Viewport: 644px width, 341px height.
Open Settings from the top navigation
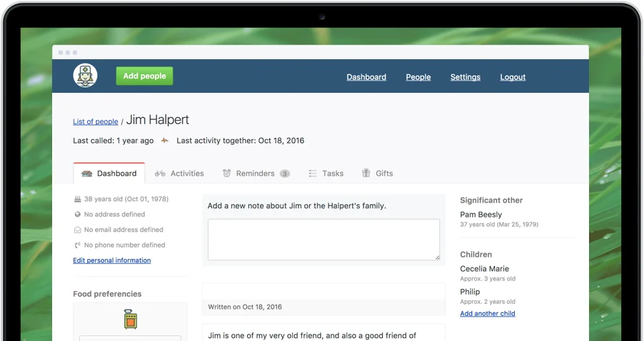click(465, 77)
